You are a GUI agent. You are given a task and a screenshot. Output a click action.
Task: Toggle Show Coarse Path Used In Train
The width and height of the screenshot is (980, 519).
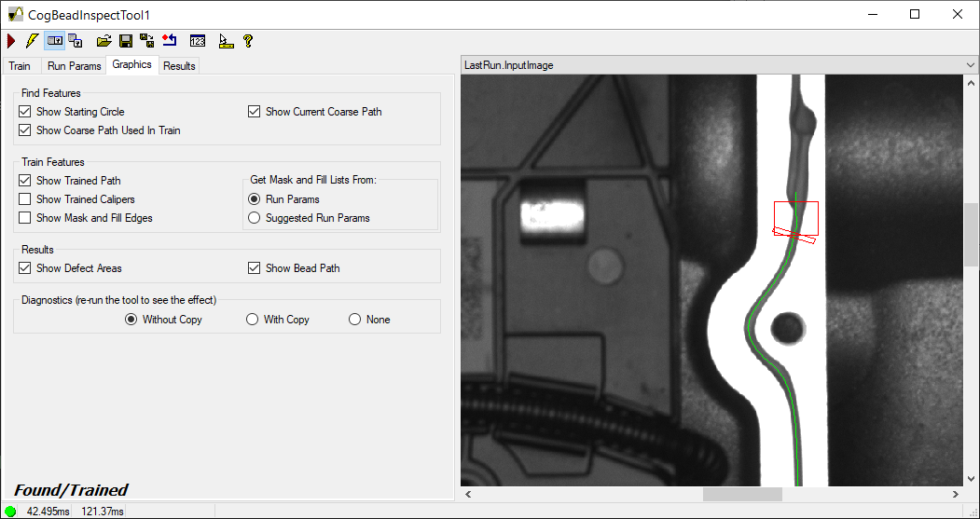tap(25, 130)
